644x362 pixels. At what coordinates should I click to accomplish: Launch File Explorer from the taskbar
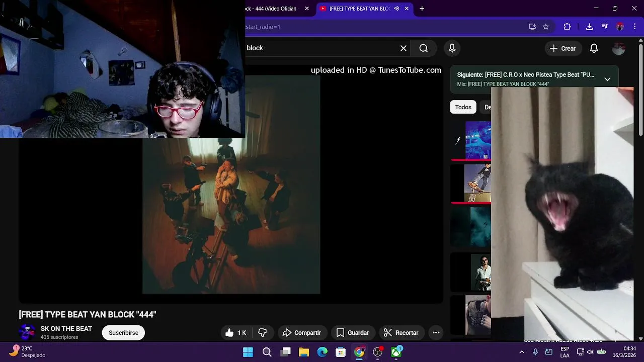(x=304, y=352)
